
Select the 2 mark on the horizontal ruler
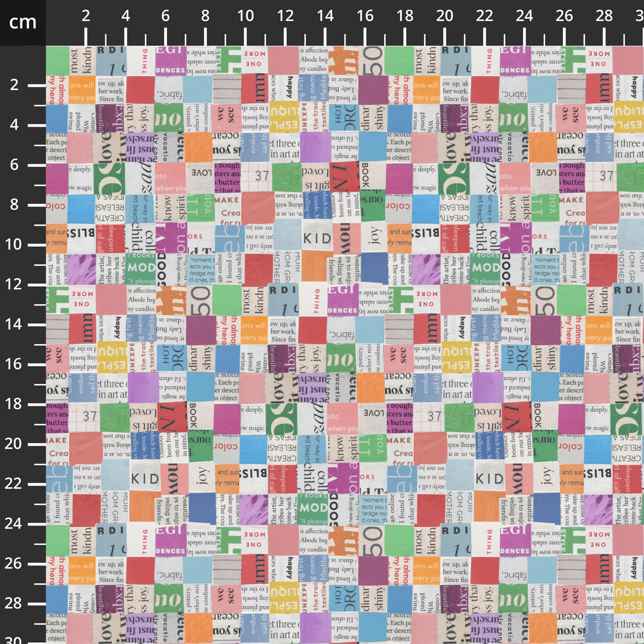[86, 16]
